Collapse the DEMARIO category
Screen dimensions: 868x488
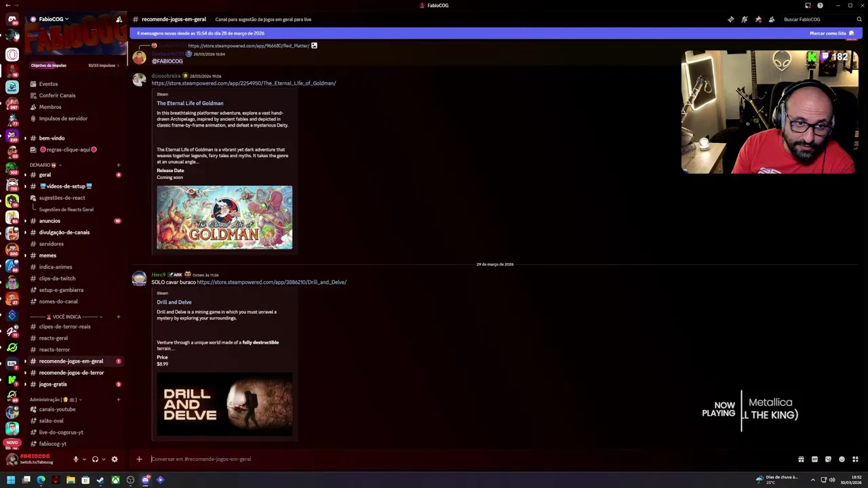click(x=45, y=165)
